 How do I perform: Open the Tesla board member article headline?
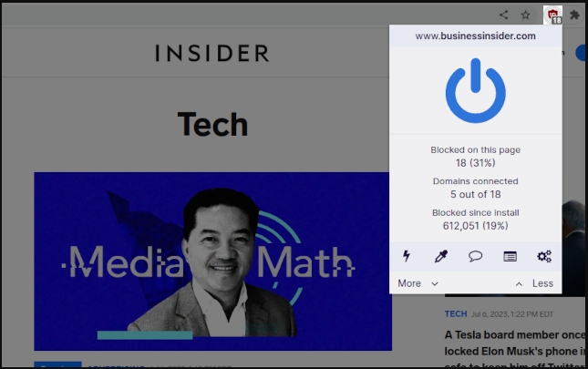pos(514,351)
